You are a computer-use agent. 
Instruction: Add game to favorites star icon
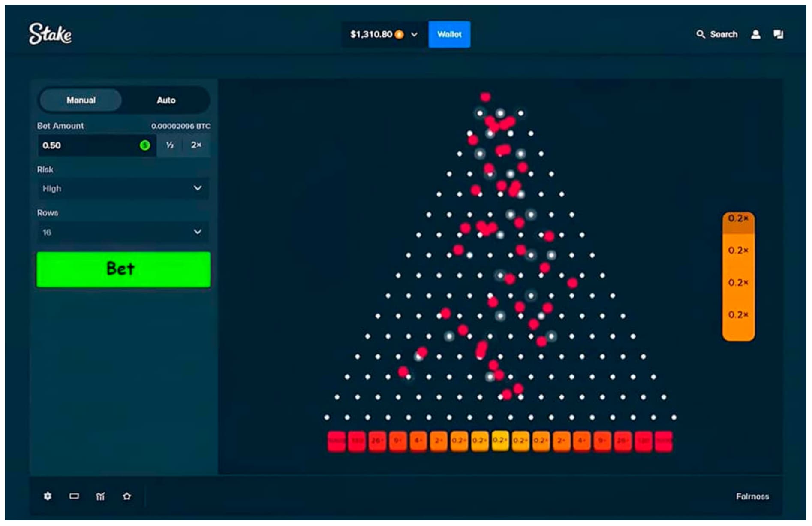pos(127,496)
